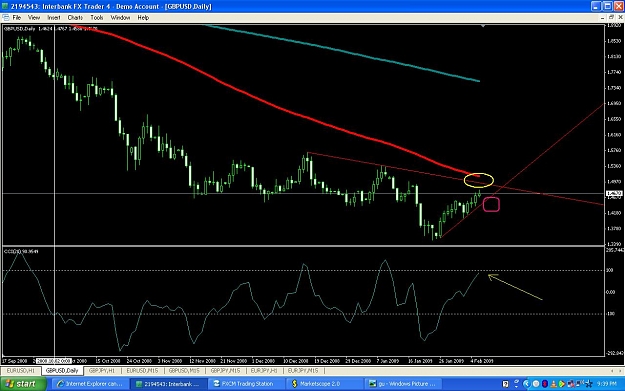This screenshot has height=391, width=625.
Task: Open the GBPUSD,M15 chart tab
Action: 184,371
